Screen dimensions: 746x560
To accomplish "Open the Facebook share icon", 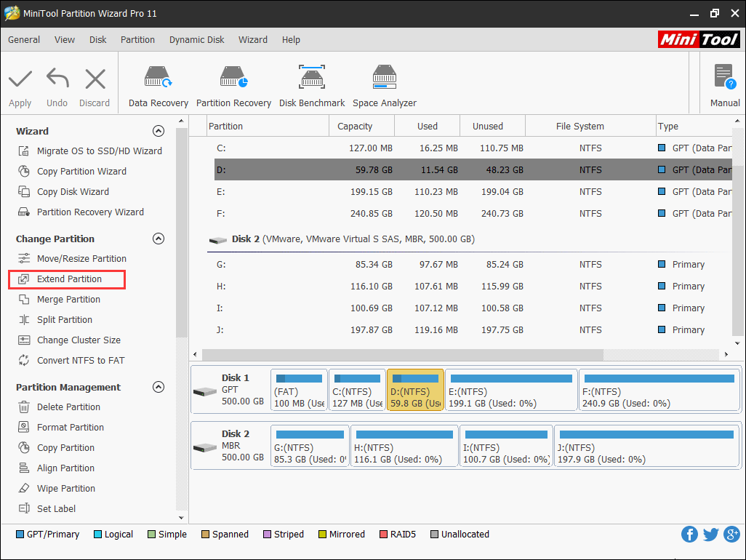I will click(x=689, y=535).
